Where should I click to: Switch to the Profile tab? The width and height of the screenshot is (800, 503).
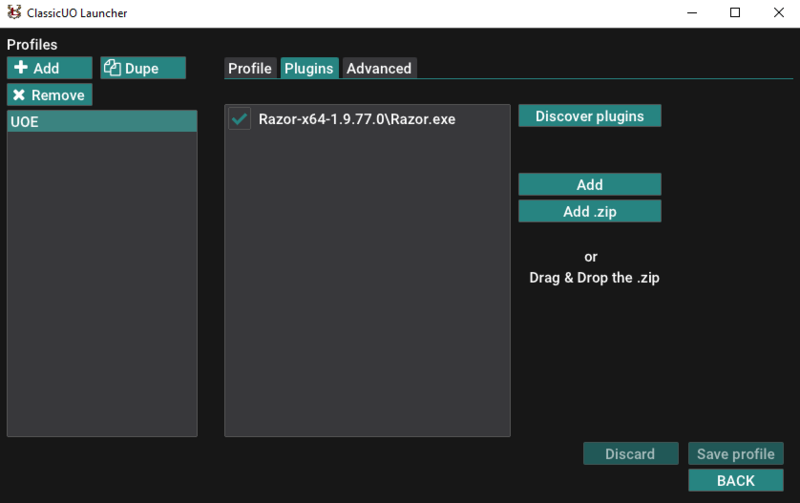[x=250, y=68]
